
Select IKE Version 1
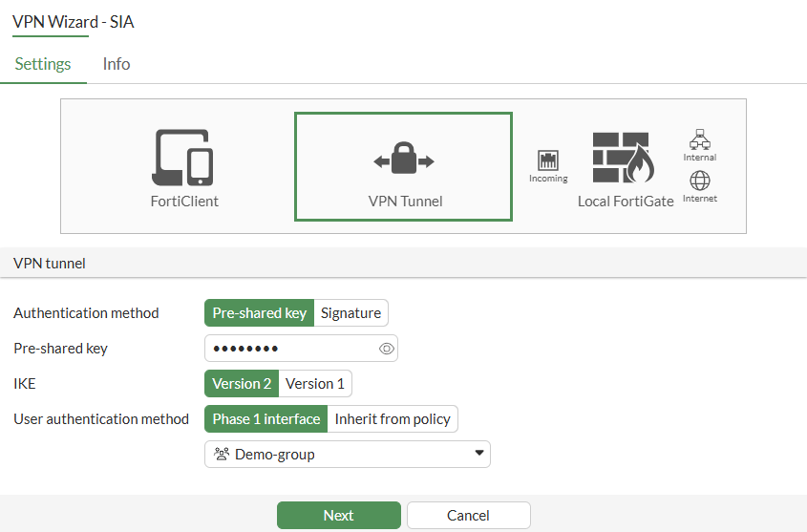(315, 384)
